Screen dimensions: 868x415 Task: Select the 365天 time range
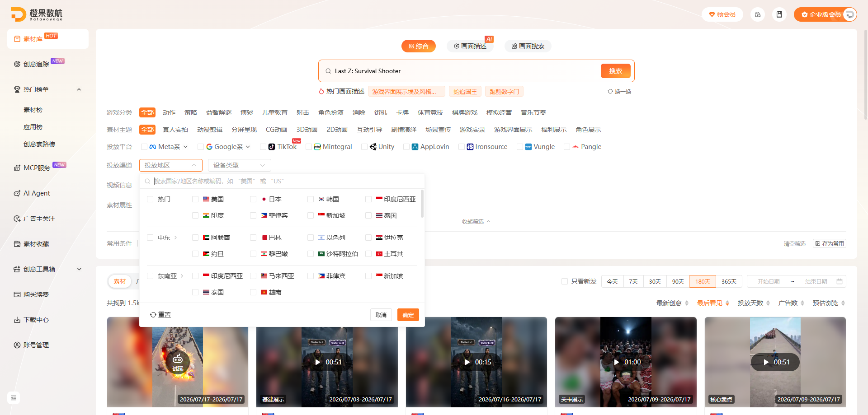point(729,281)
